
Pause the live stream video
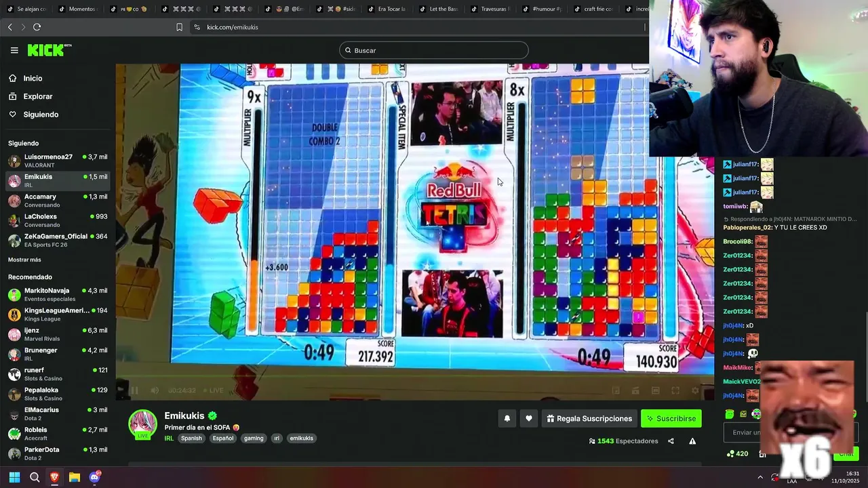134,390
